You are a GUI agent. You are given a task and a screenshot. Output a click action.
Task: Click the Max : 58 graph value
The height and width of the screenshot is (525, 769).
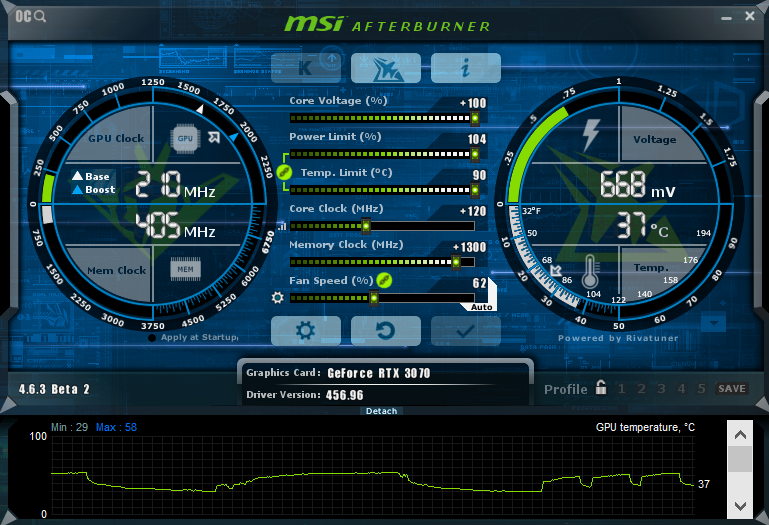pos(116,427)
